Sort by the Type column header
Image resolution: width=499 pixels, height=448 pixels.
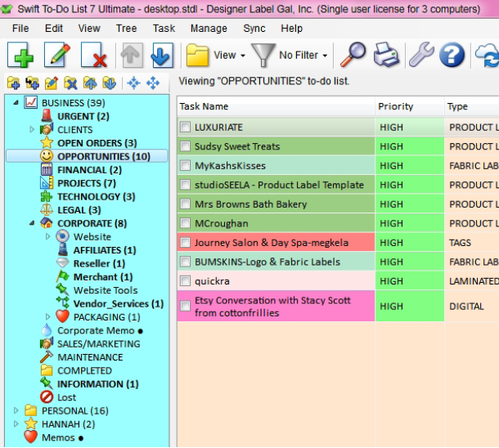pos(472,106)
